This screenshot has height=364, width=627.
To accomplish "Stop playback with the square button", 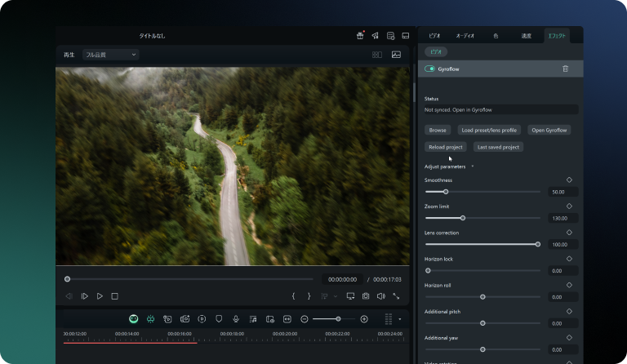I will [114, 296].
